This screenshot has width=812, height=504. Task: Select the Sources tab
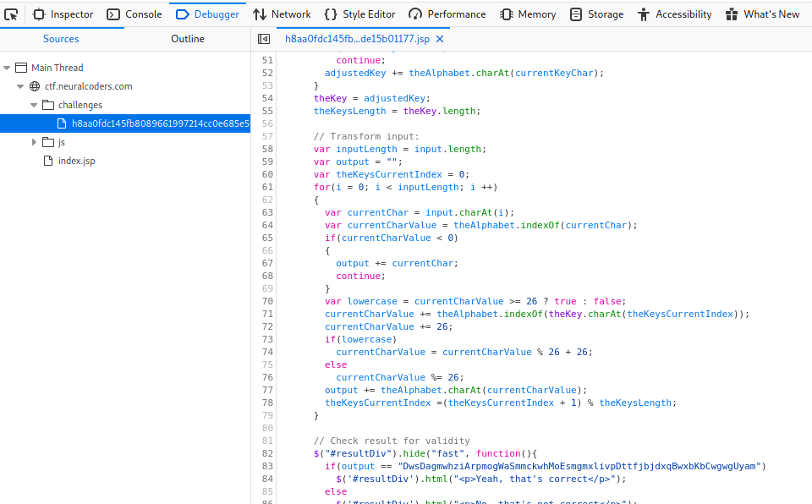[x=61, y=39]
